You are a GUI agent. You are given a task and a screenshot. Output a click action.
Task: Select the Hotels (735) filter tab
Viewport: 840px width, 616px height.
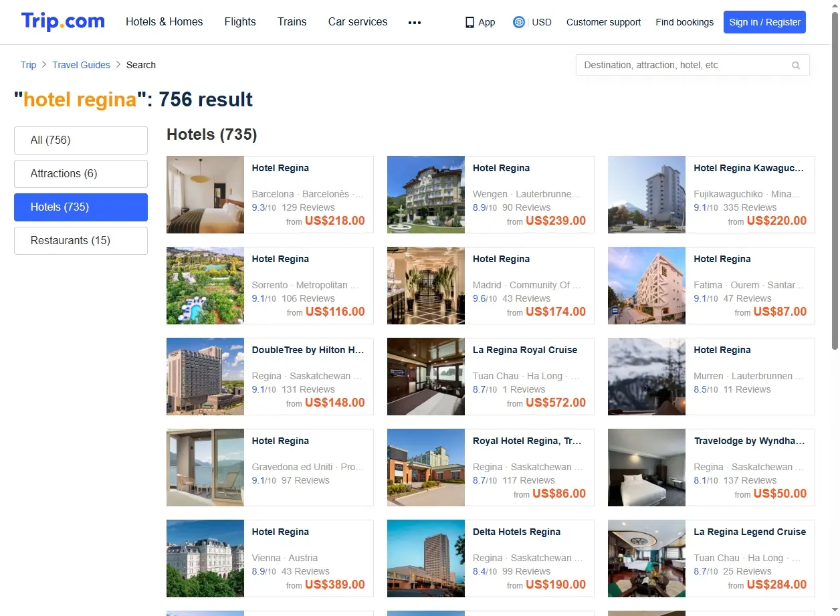(81, 207)
